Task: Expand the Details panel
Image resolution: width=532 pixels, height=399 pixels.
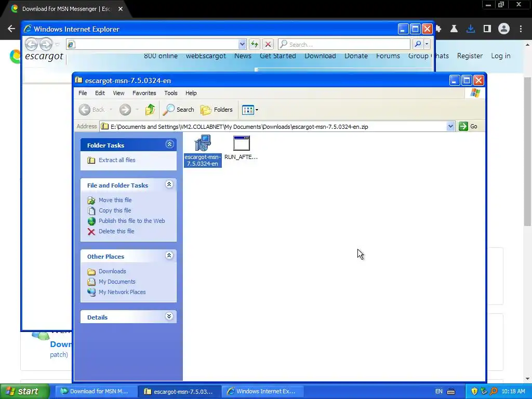Action: click(169, 316)
